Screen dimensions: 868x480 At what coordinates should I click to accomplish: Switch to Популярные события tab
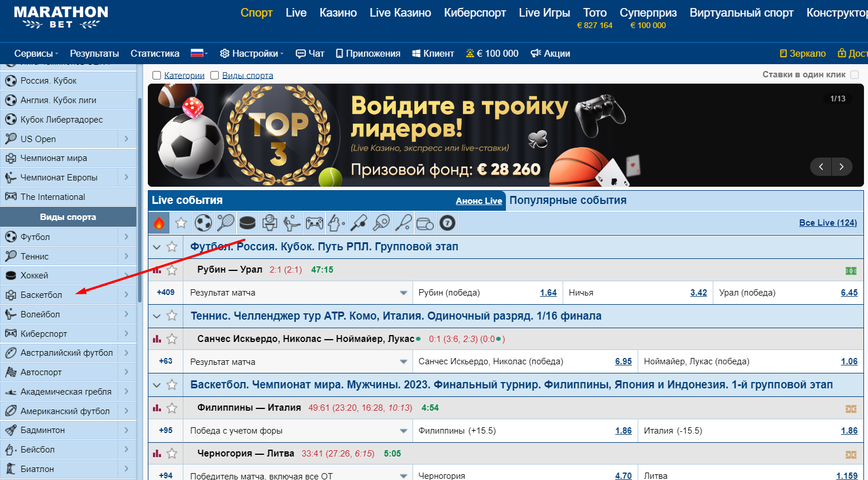pos(568,200)
